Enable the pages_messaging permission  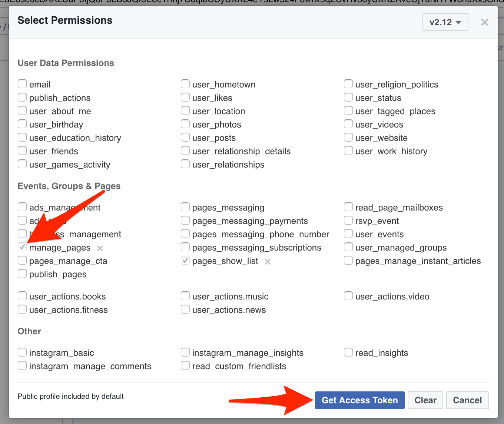coord(185,207)
